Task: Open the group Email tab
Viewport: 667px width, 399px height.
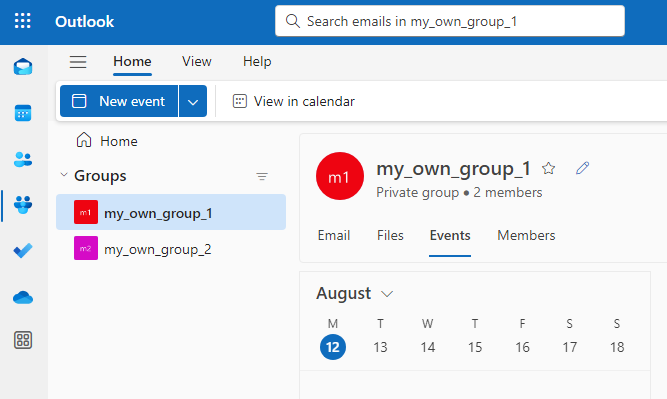Action: [334, 235]
